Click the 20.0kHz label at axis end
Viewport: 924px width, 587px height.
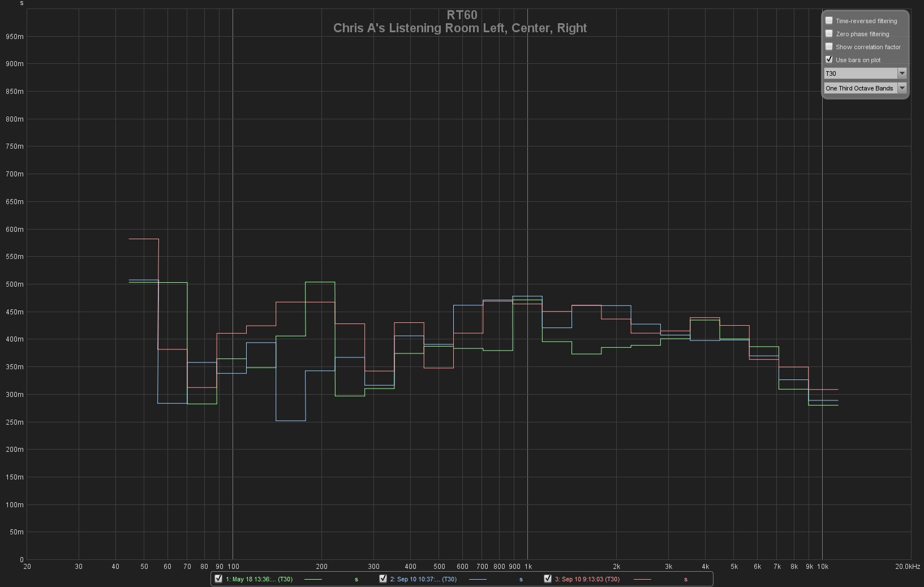pyautogui.click(x=908, y=567)
